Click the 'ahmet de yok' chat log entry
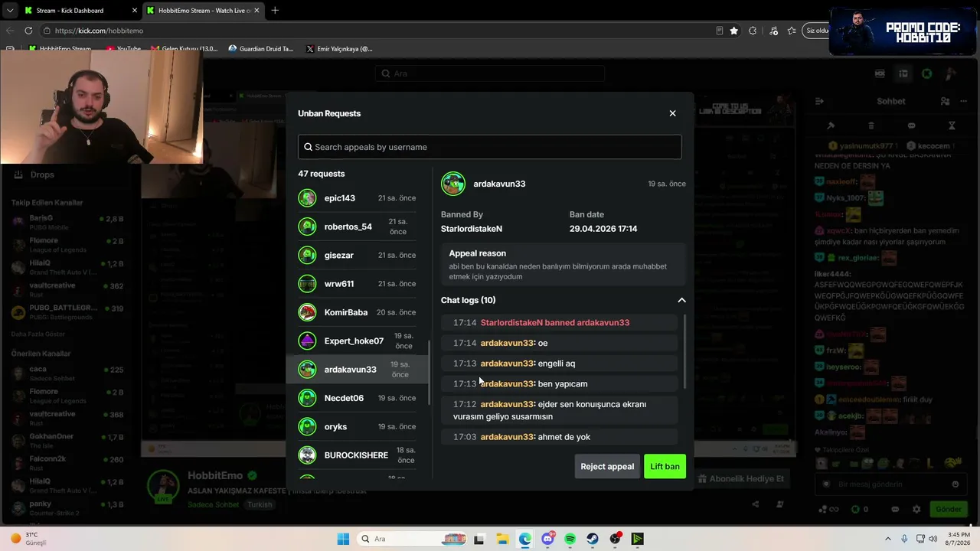 point(560,437)
